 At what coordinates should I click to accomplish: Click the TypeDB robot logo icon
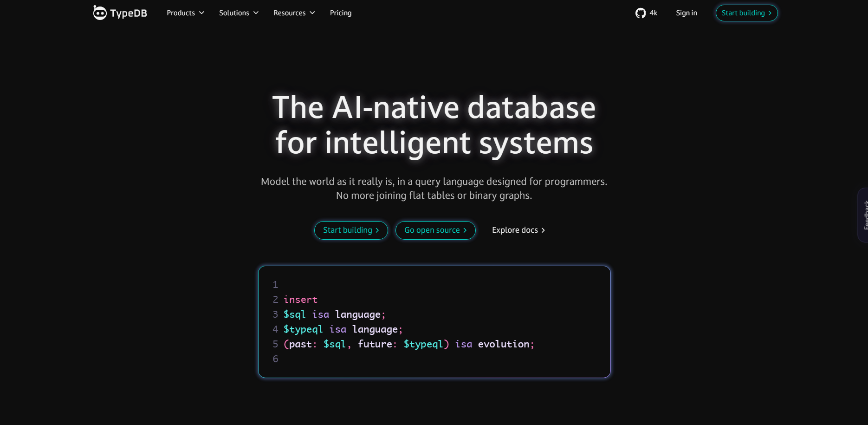(99, 13)
